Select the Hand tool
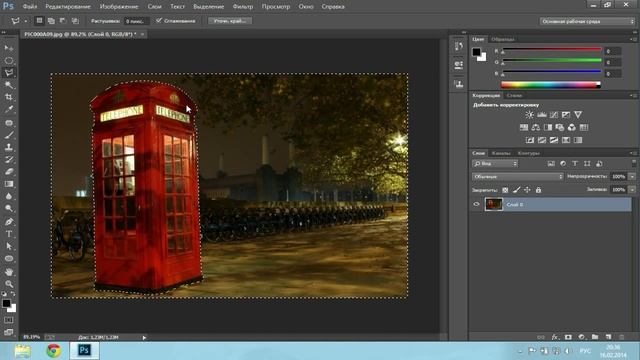 tap(9, 271)
